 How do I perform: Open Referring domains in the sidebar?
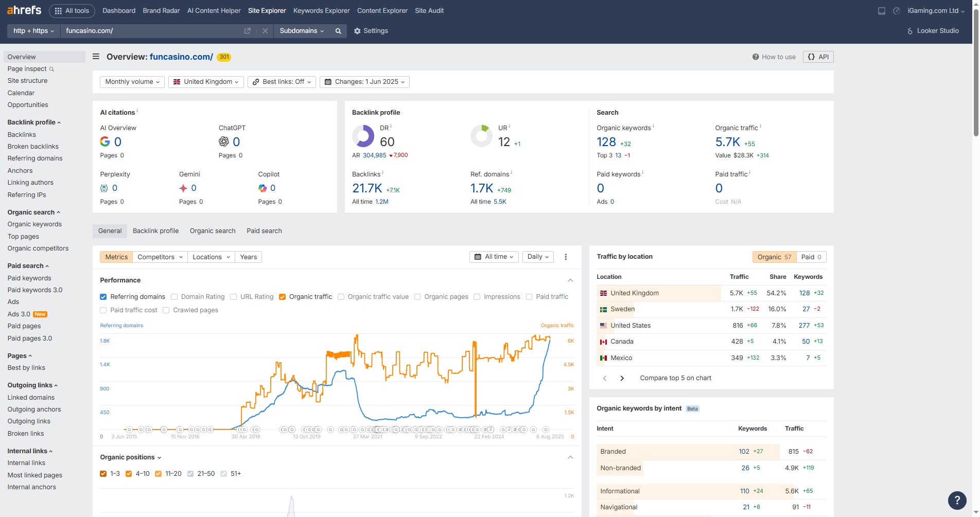35,158
